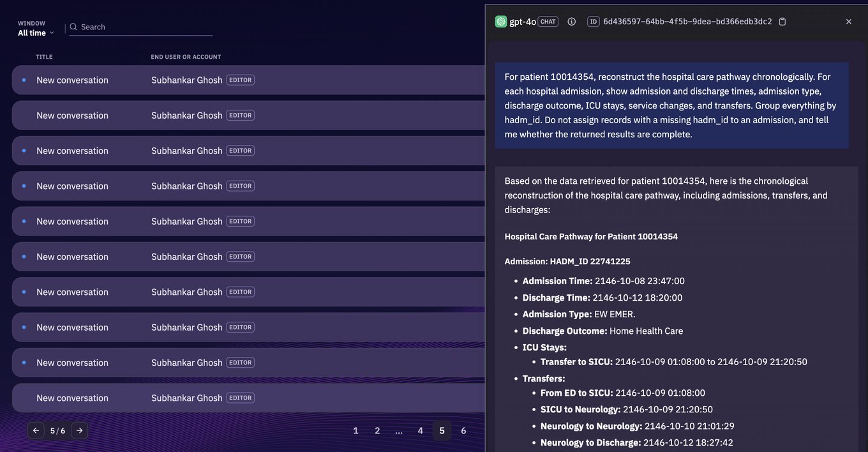
Task: Go to next page with right arrow
Action: coord(80,431)
